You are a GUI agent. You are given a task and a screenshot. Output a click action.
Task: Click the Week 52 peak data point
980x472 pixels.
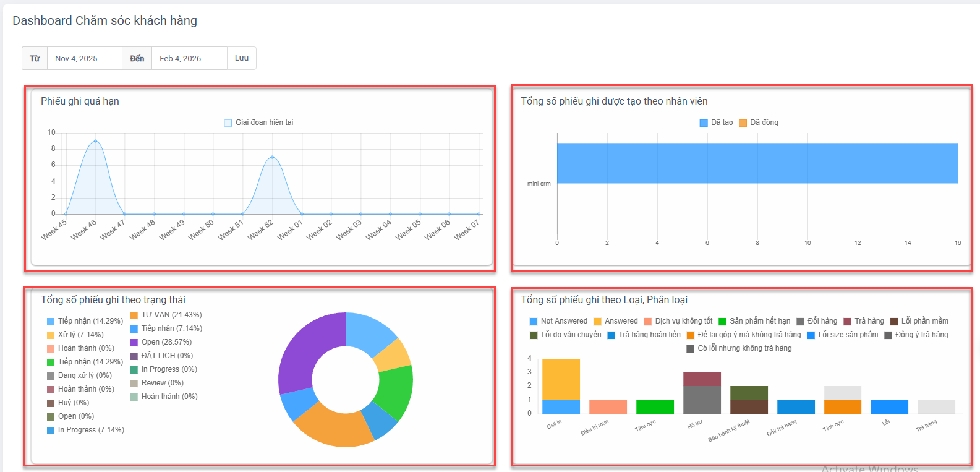(272, 157)
